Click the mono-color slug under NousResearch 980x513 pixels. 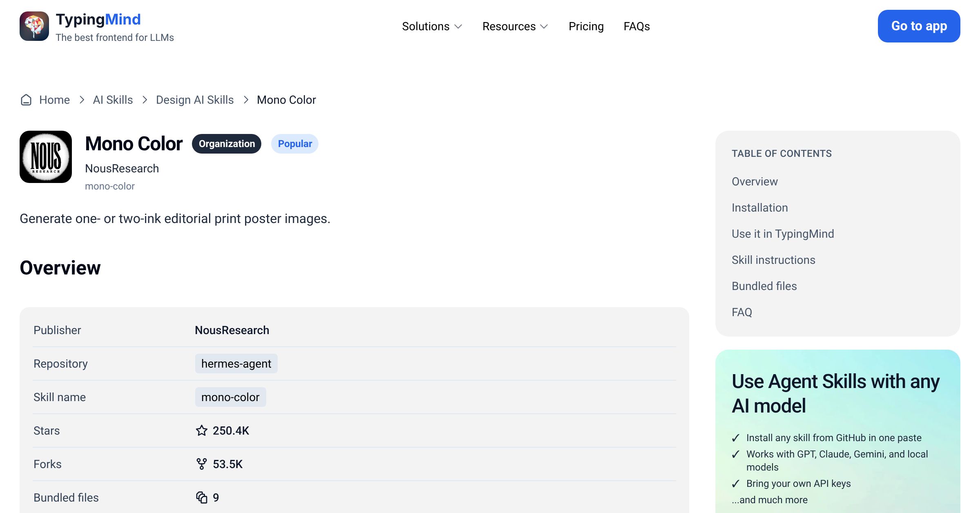coord(109,186)
